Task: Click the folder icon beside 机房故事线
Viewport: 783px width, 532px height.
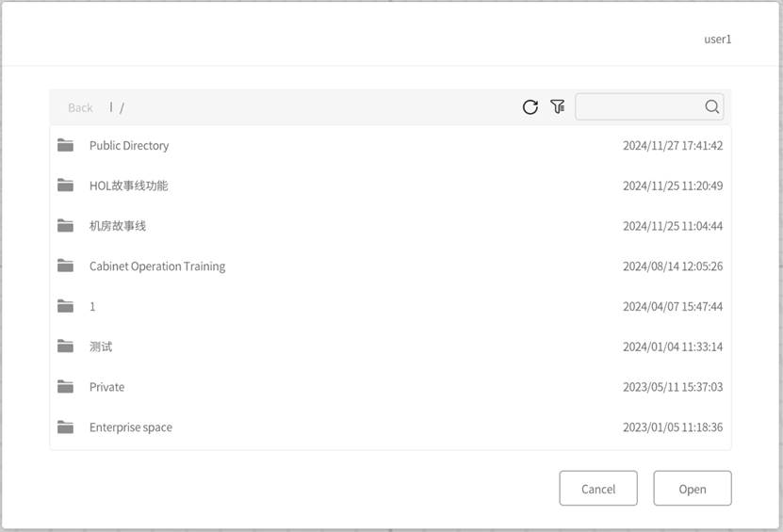Action: (65, 226)
